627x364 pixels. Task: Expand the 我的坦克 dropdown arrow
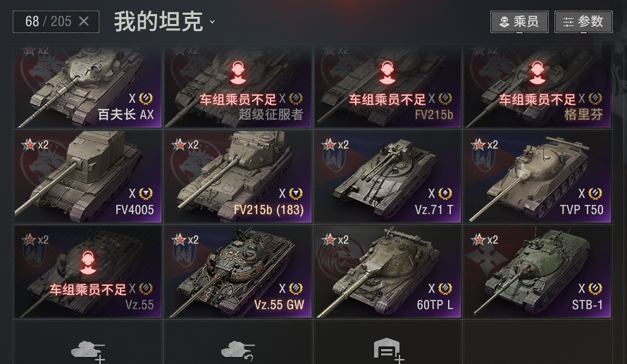[x=212, y=22]
